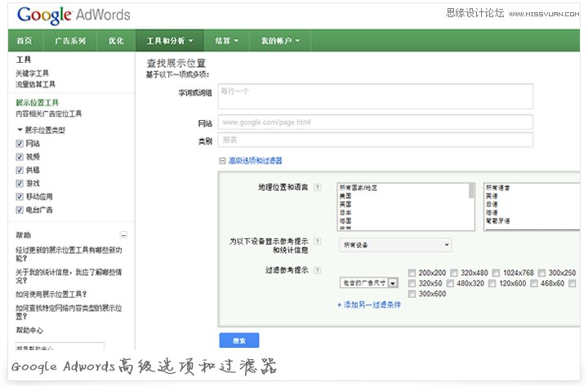Screen dimensions: 588x386
Task: Open help topic 经过更新的展示位置工具有哪些新功能
Action: [x=69, y=254]
